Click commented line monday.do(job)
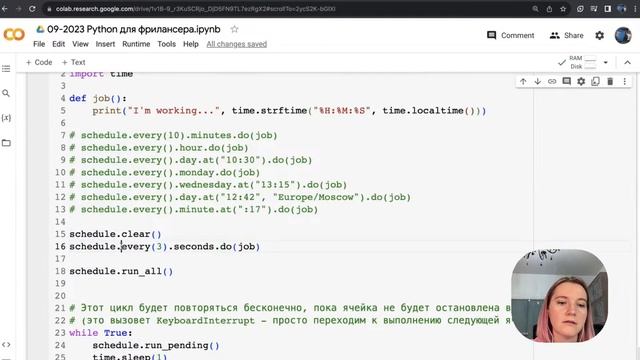 [164, 173]
